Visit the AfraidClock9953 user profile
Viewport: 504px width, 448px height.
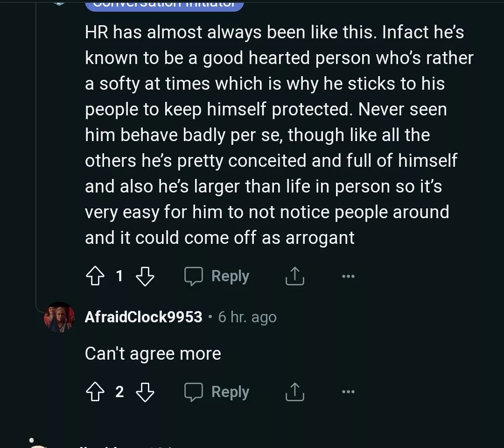point(143,317)
